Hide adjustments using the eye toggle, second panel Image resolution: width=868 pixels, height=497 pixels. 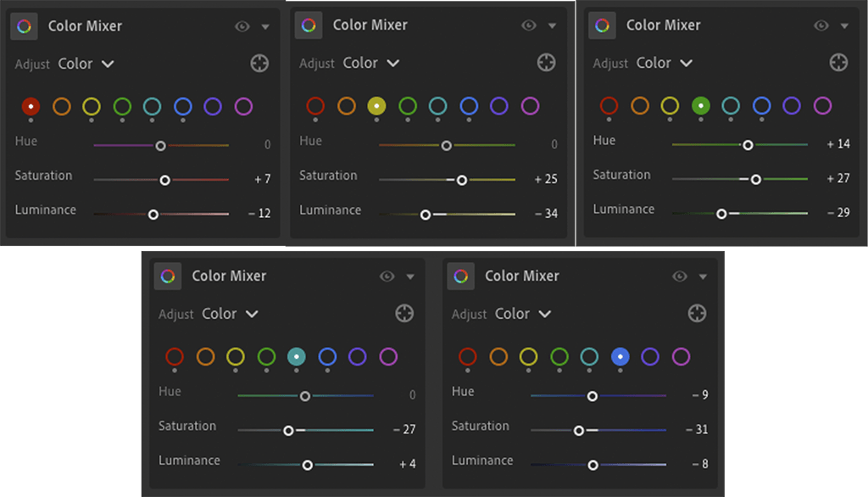(528, 25)
